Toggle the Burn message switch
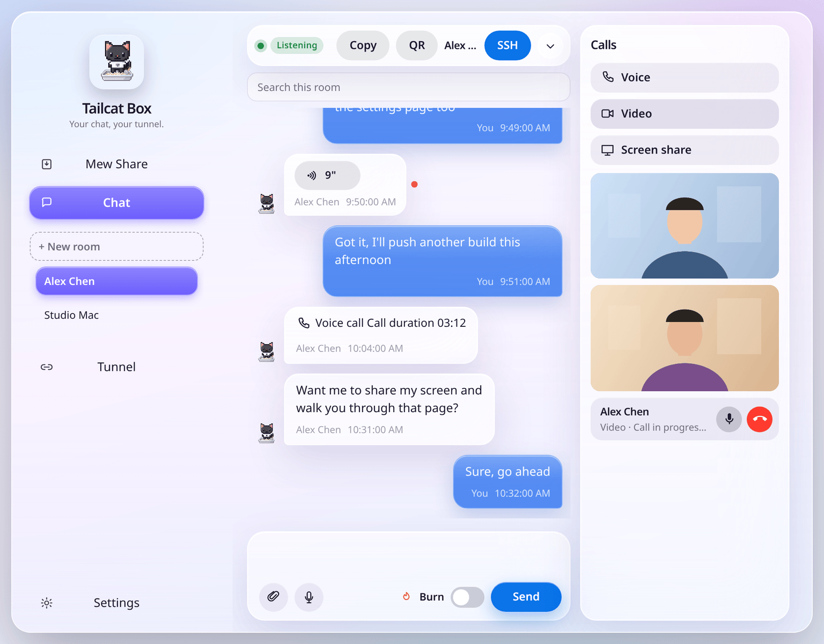 click(x=467, y=597)
